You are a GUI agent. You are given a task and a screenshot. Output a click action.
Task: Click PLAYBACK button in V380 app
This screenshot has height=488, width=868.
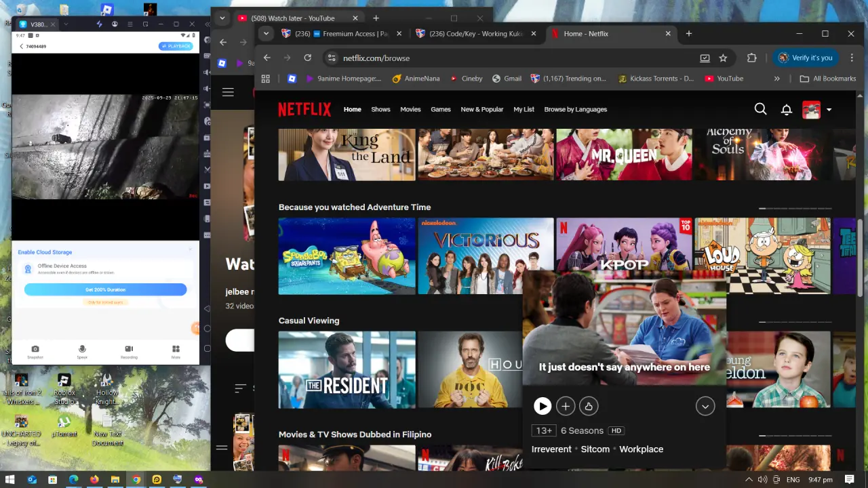pos(176,46)
